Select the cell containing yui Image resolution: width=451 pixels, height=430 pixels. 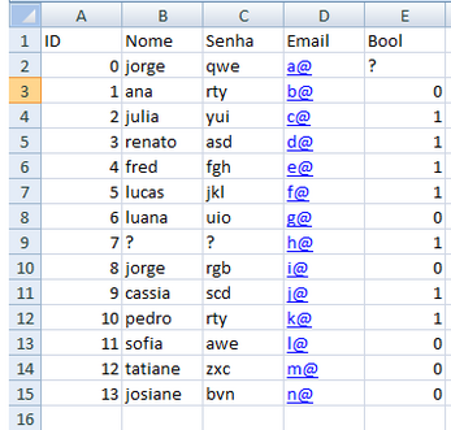click(x=243, y=116)
